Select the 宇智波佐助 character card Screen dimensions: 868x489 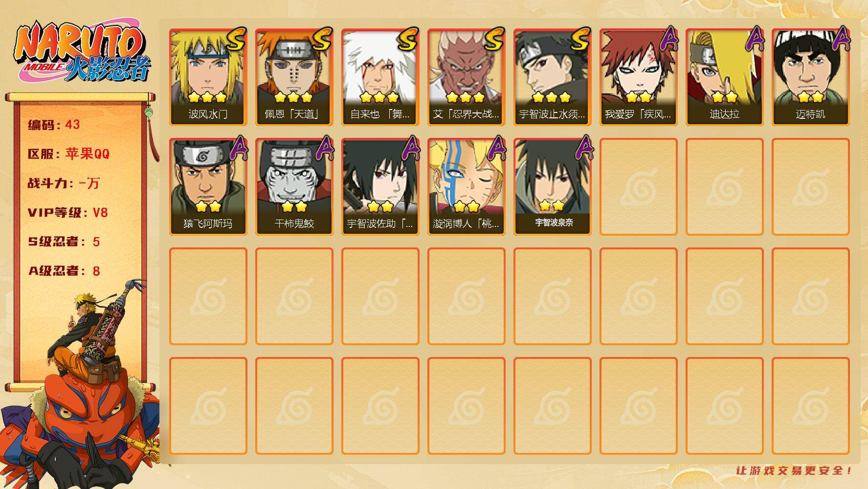click(x=380, y=187)
